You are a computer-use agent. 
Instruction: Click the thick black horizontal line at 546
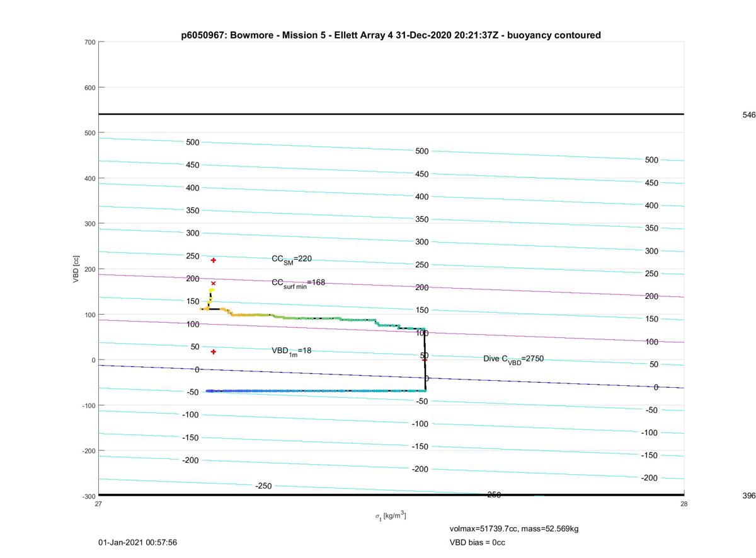[x=391, y=114]
